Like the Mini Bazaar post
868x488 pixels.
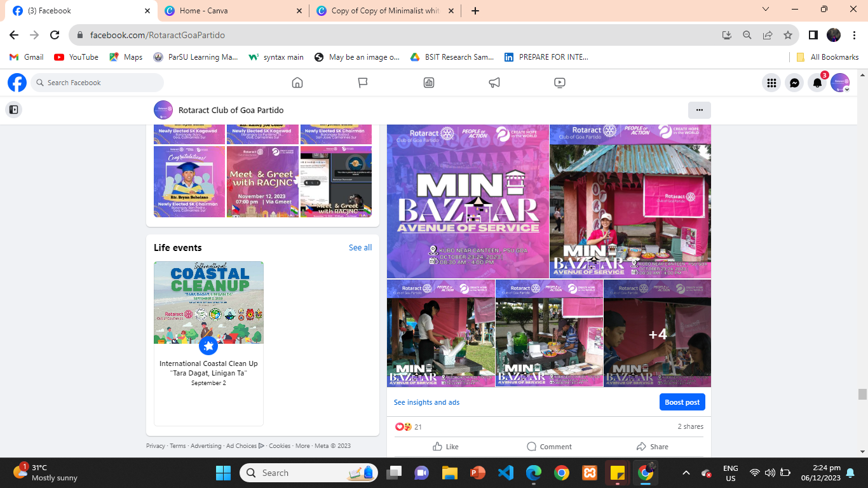[x=445, y=447]
